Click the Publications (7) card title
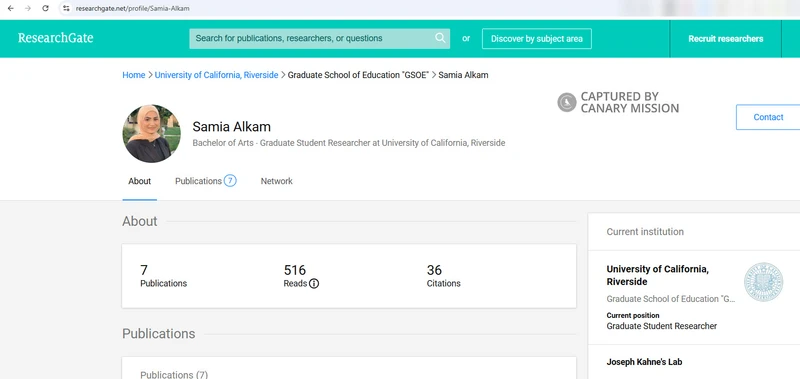Image resolution: width=800 pixels, height=379 pixels. 174,374
